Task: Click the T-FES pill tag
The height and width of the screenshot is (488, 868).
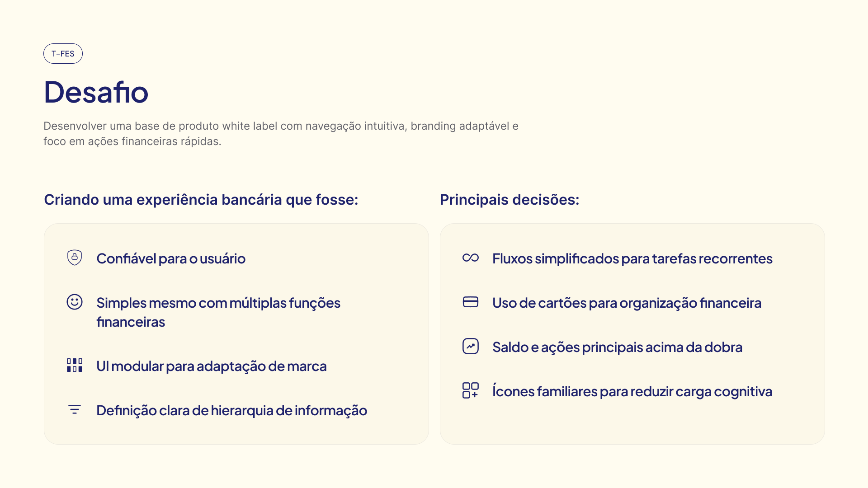Action: 63,53
